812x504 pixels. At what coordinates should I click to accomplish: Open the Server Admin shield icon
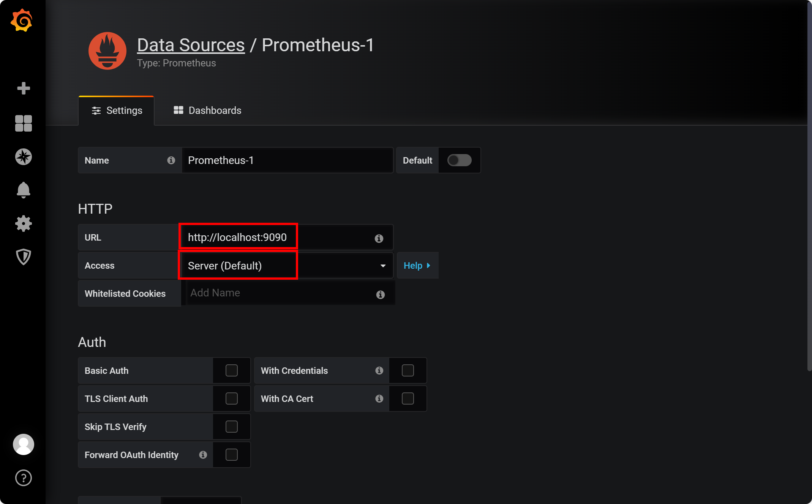pos(24,257)
